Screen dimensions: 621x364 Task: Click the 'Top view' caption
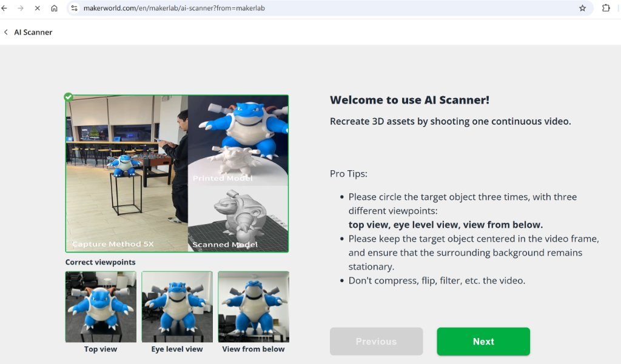click(101, 349)
